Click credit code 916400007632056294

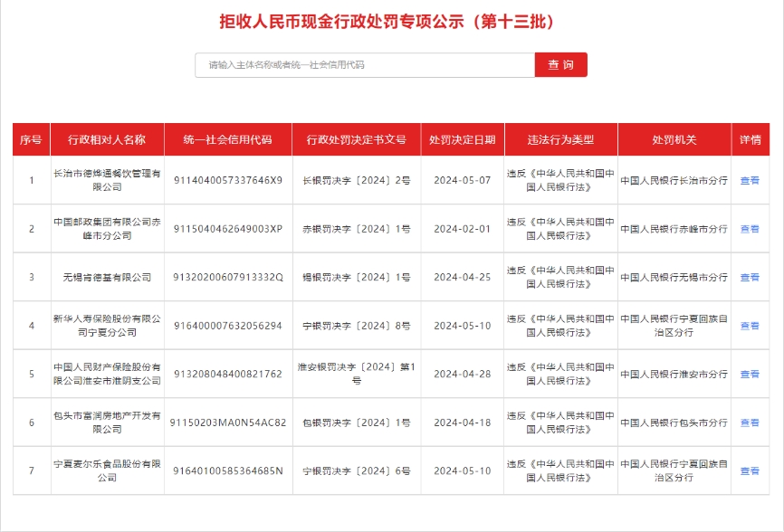228,326
